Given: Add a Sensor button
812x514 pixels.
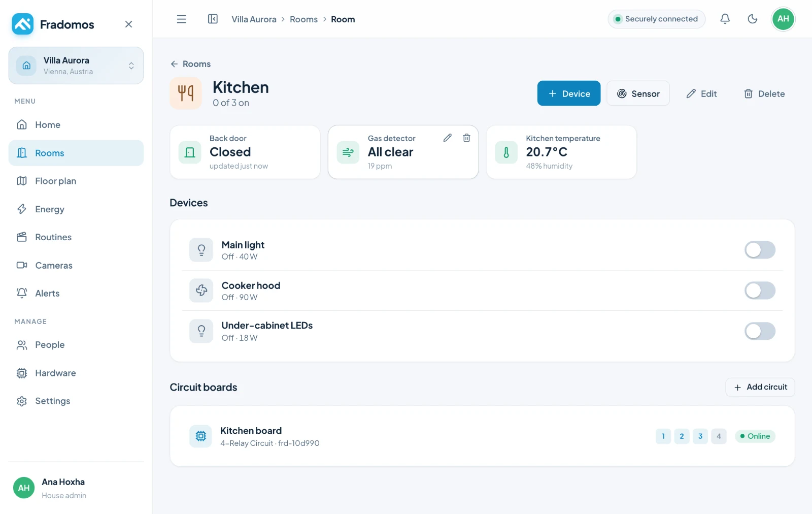Looking at the screenshot, I should [x=638, y=93].
